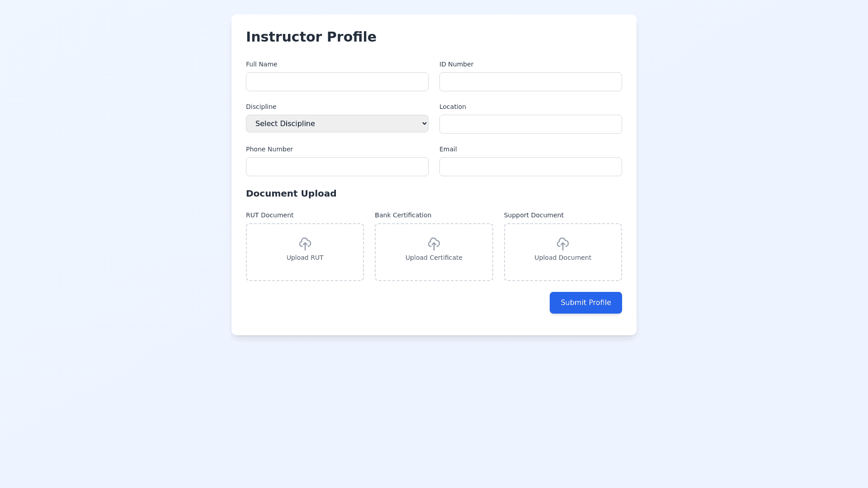Click the "Phone Number" label text
Viewport: 868px width, 488px height.
[x=269, y=149]
